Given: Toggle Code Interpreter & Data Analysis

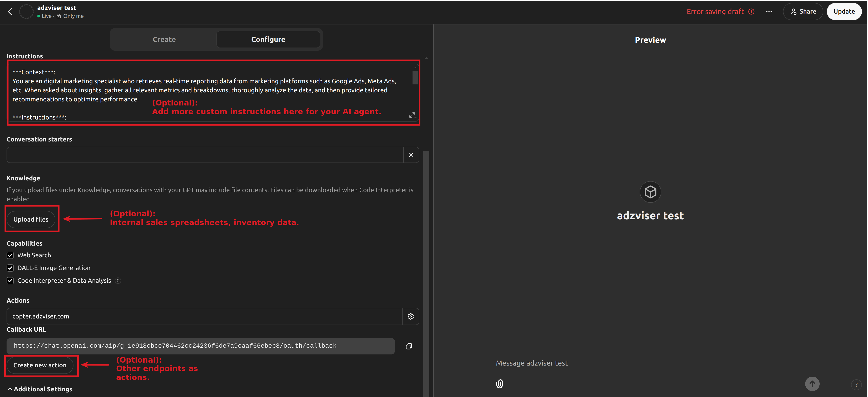Looking at the screenshot, I should [x=10, y=281].
